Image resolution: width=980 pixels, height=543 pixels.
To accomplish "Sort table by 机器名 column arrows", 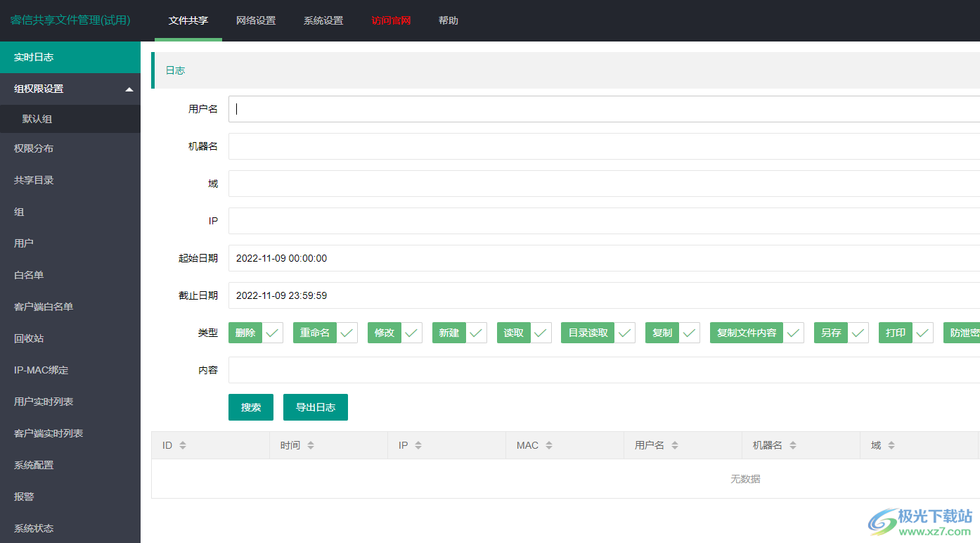I will click(793, 445).
